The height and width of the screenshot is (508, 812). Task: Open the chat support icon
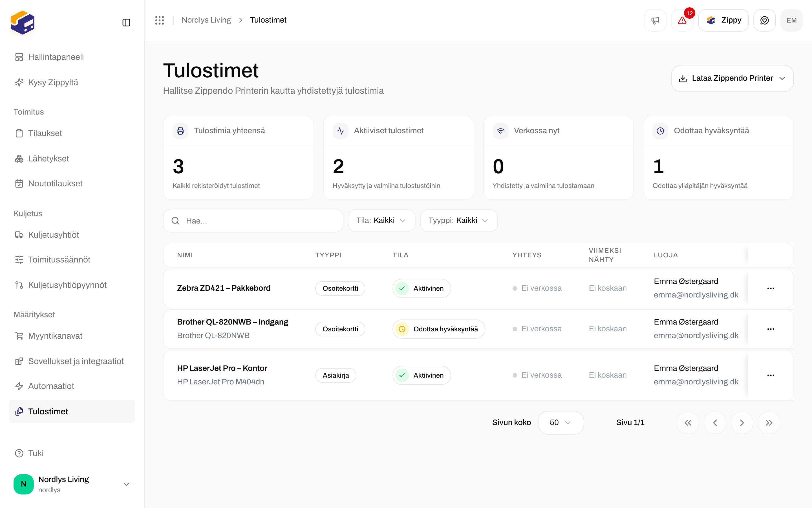(x=764, y=20)
